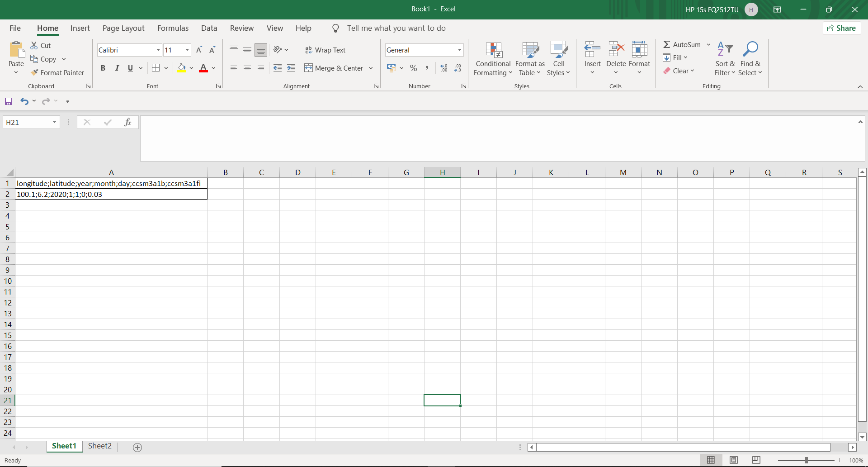
Task: Click the Share button
Action: coord(841,28)
